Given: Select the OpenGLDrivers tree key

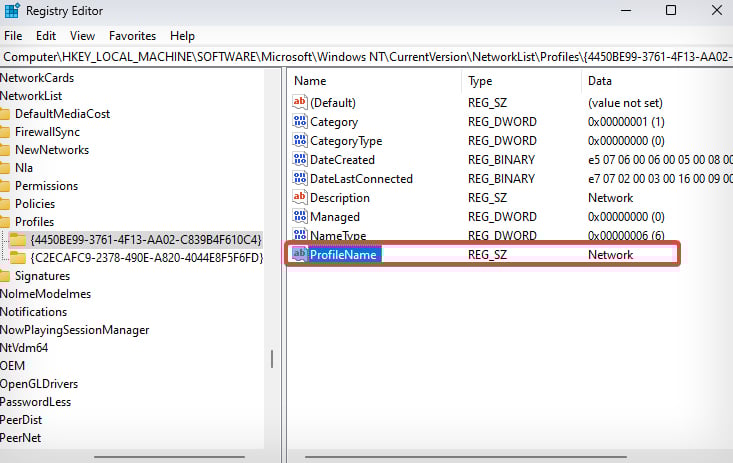Looking at the screenshot, I should 39,384.
